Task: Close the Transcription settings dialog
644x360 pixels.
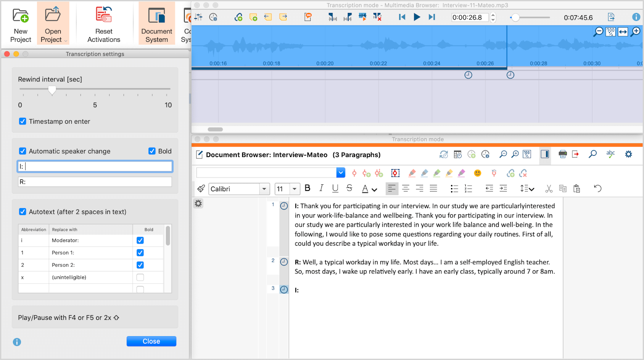Action: click(151, 341)
